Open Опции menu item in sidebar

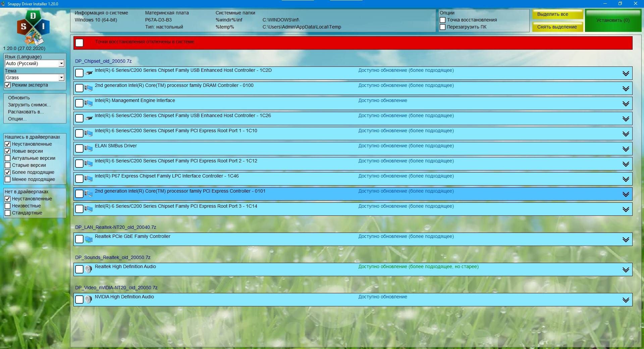(17, 119)
